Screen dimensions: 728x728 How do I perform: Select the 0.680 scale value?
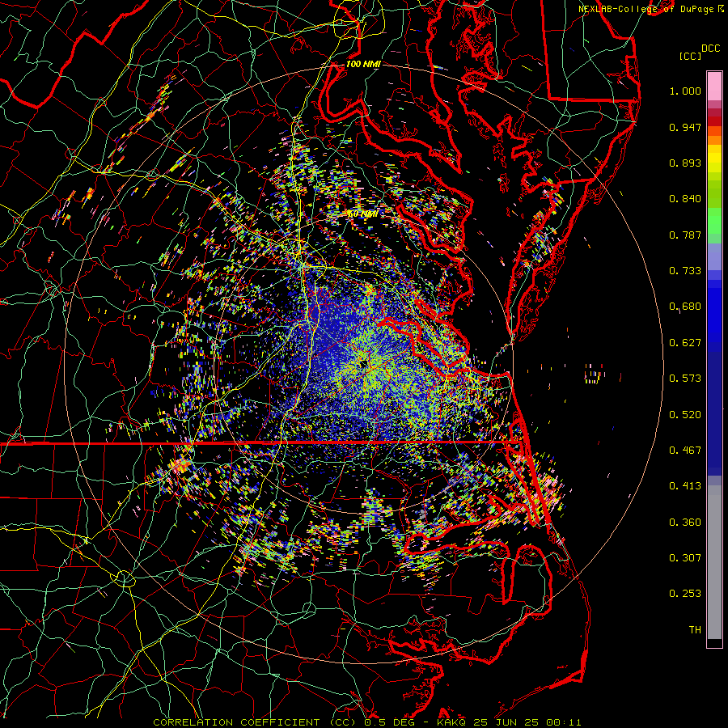coord(685,307)
